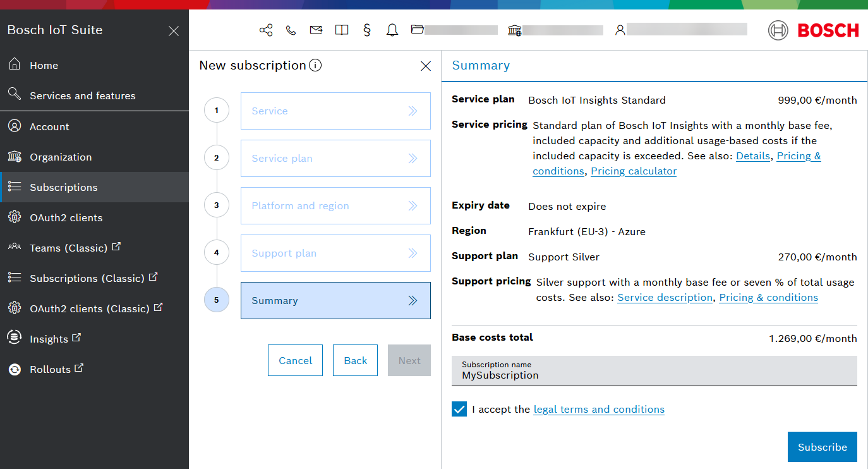
Task: Click the share icon in top toolbar
Action: pos(266,30)
